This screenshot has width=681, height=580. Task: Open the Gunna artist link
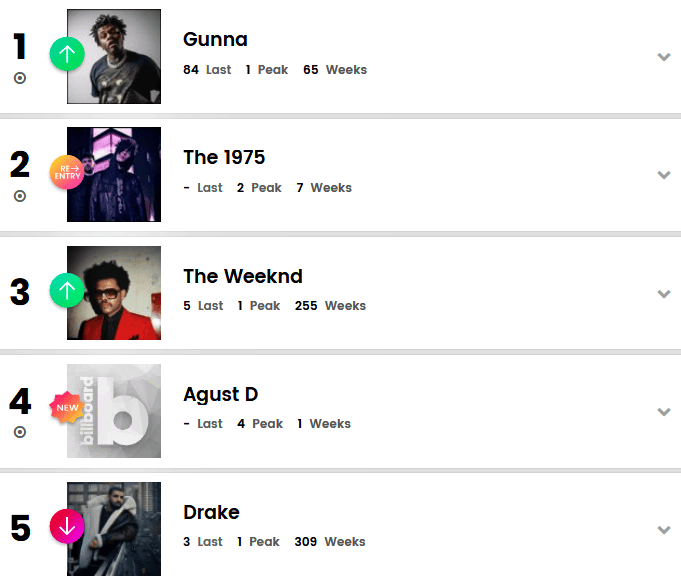pyautogui.click(x=215, y=40)
